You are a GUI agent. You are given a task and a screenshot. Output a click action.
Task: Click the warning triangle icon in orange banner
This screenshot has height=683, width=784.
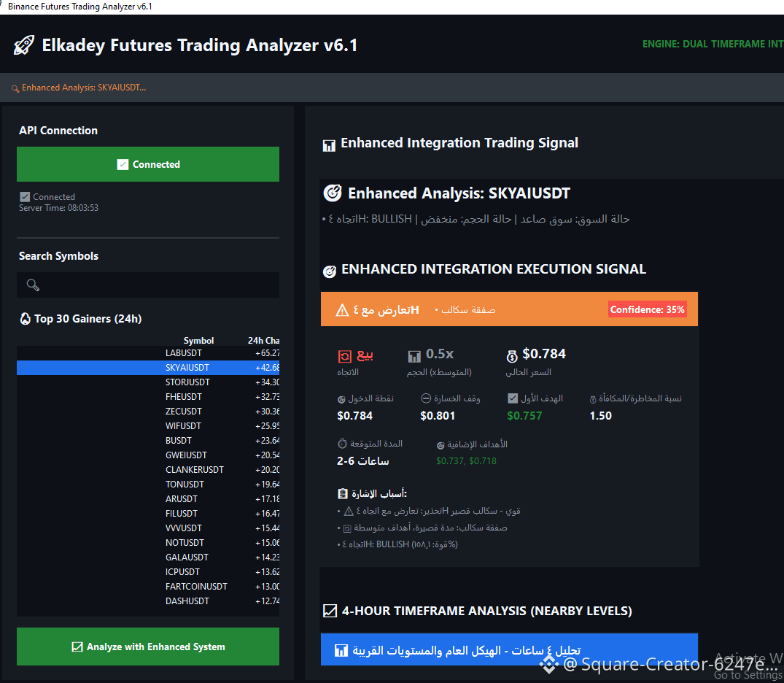[x=342, y=310]
